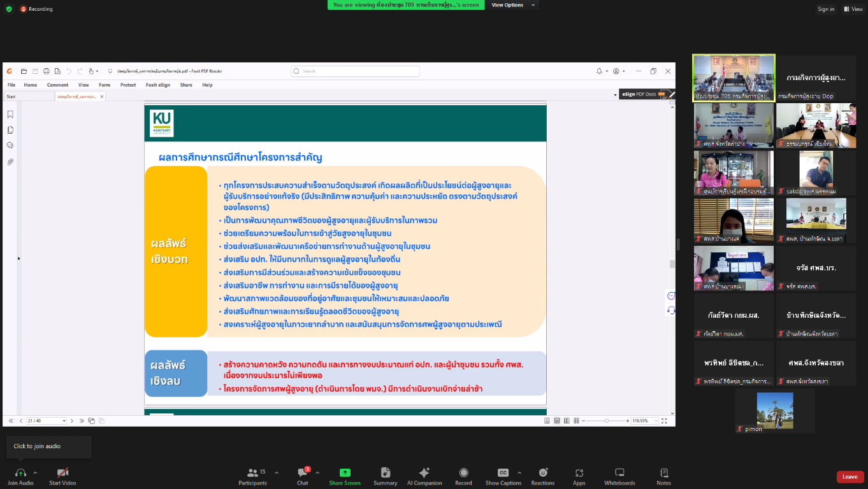Open Apps in Zoom toolbar
This screenshot has height=489, width=868.
coord(579,476)
